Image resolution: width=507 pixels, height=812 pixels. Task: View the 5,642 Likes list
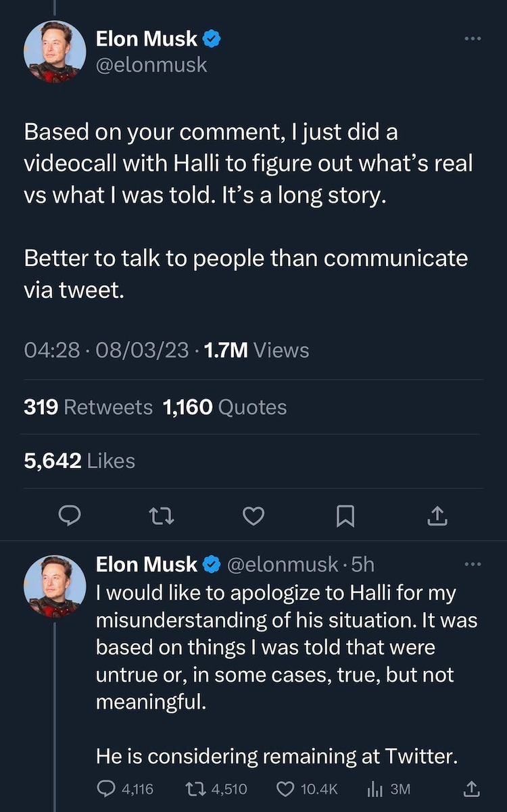79,461
